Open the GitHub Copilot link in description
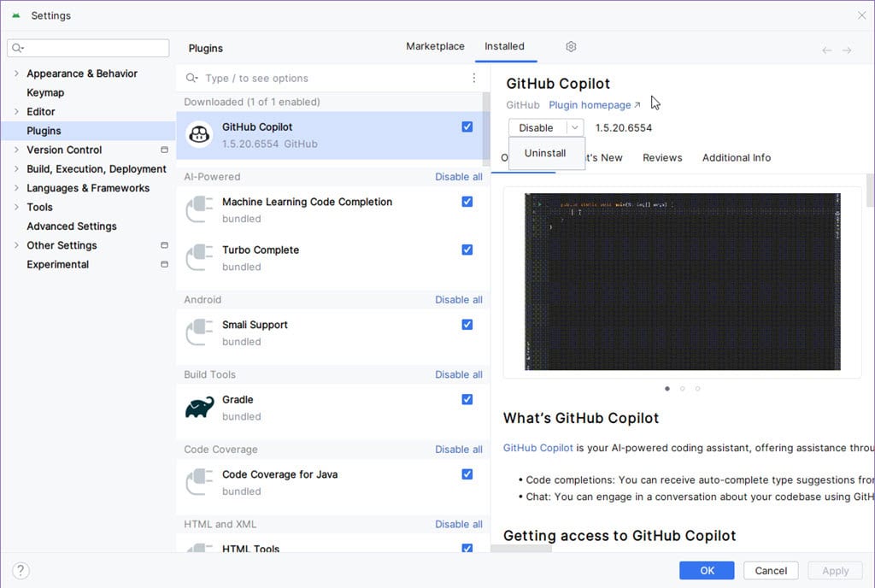 tap(538, 448)
